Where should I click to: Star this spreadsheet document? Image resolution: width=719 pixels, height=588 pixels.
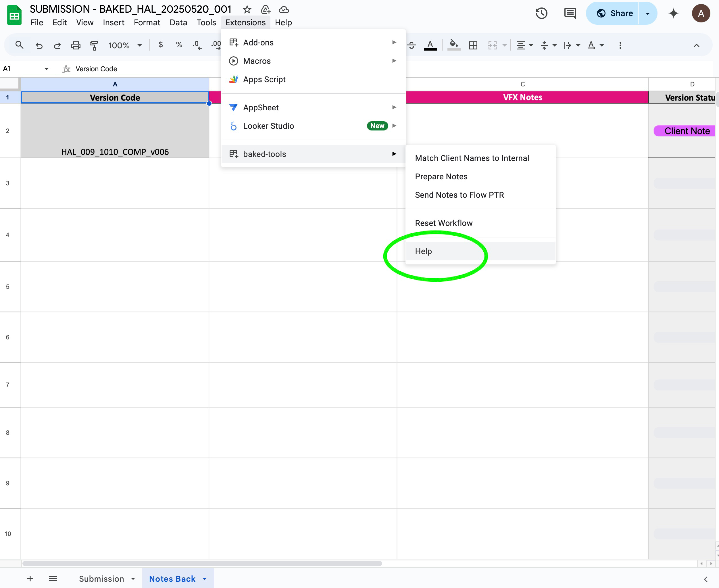247,9
